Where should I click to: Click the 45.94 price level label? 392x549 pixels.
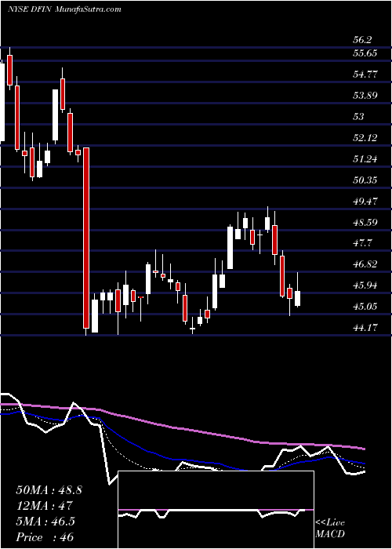pos(365,285)
